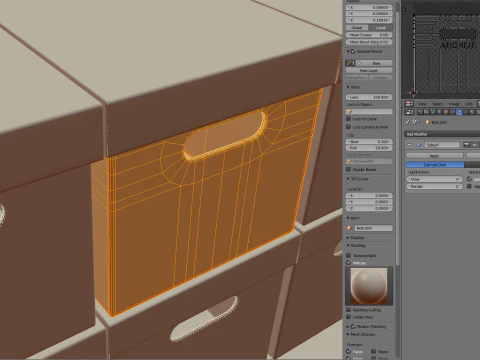Choose Global transform space
This screenshot has width=480, height=360.
pyautogui.click(x=357, y=28)
